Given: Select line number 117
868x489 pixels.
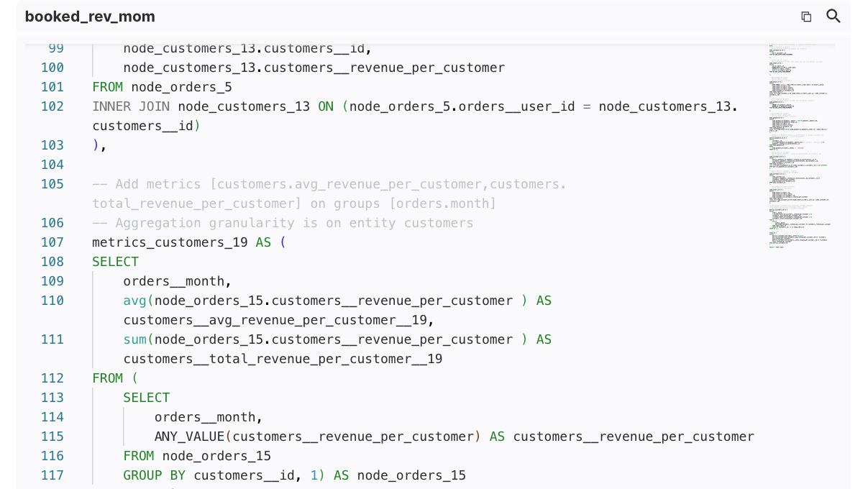Looking at the screenshot, I should [52, 475].
